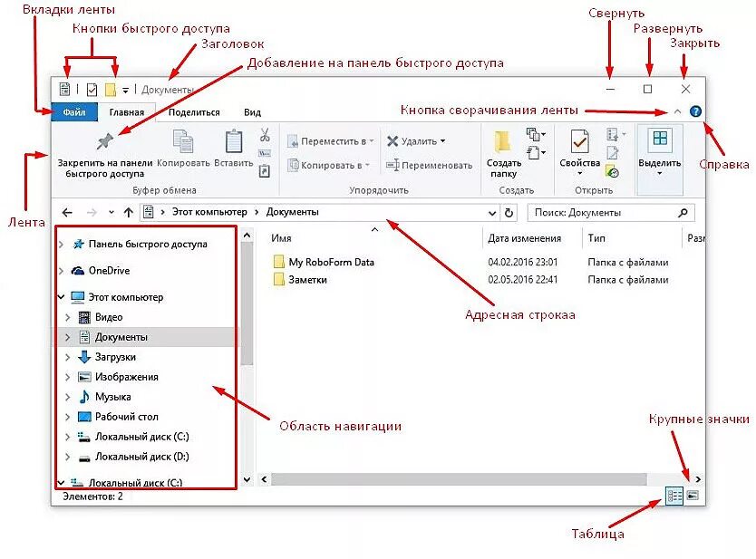The width and height of the screenshot is (756, 559).
Task: Click the Свойства button
Action: pyautogui.click(x=579, y=153)
